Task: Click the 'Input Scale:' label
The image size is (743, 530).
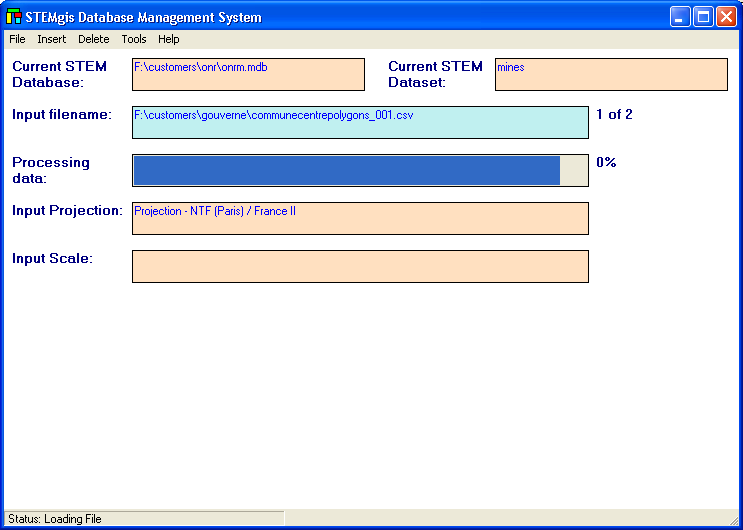Action: [x=53, y=258]
